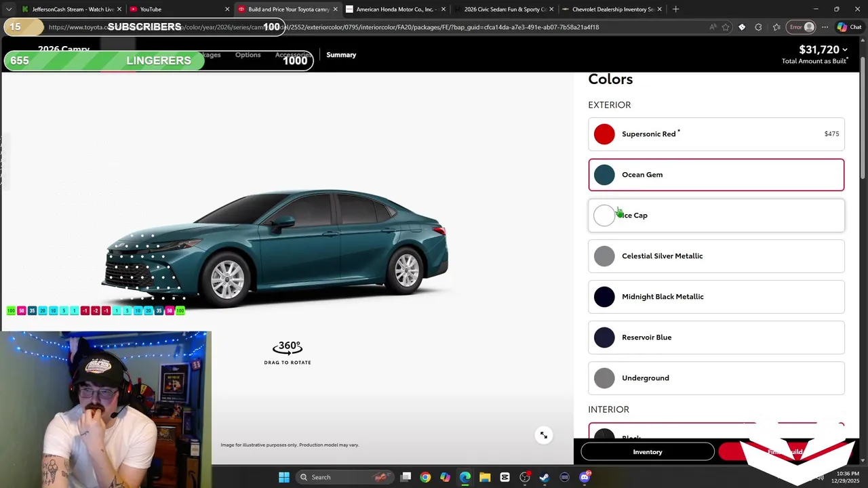Image resolution: width=868 pixels, height=488 pixels.
Task: Click the taskbar Search box
Action: tap(344, 477)
